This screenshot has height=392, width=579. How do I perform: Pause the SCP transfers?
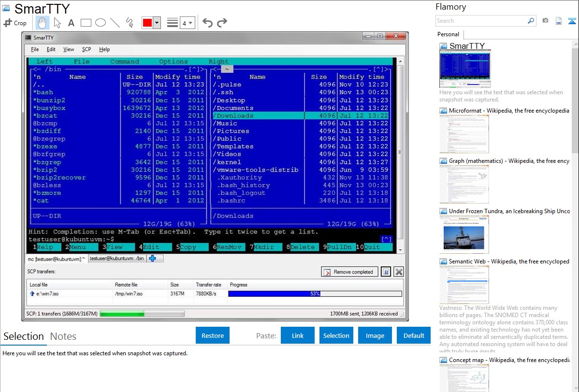coord(386,272)
